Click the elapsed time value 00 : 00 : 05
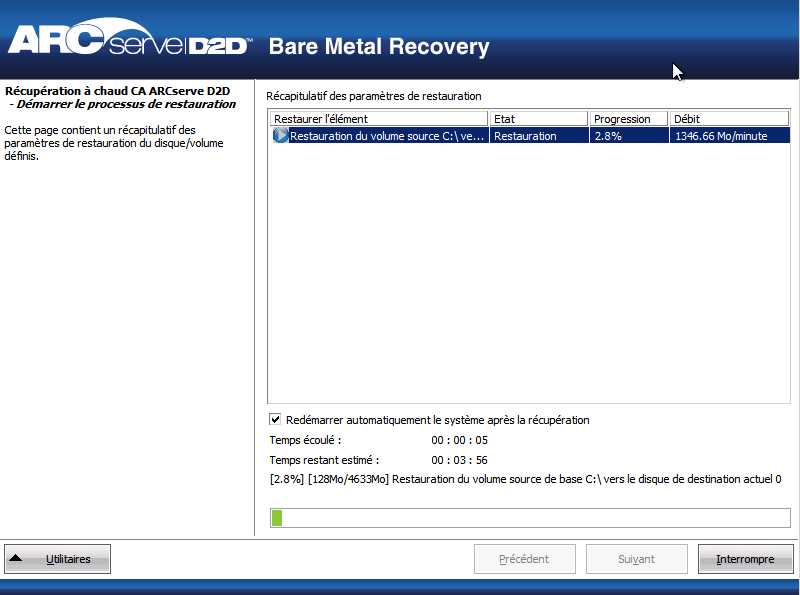This screenshot has width=800, height=595. pyautogui.click(x=459, y=440)
